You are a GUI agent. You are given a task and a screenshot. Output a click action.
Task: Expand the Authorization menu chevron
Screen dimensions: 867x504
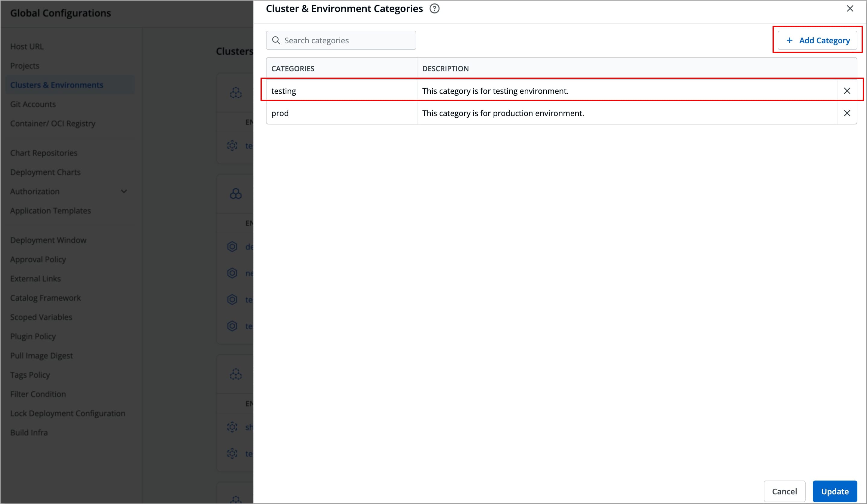click(x=124, y=191)
